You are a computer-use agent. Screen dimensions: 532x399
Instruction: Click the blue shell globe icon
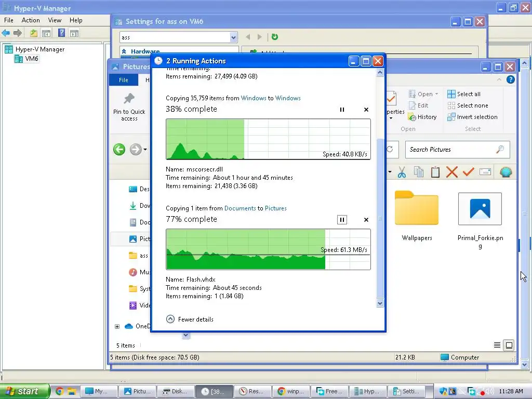[506, 172]
